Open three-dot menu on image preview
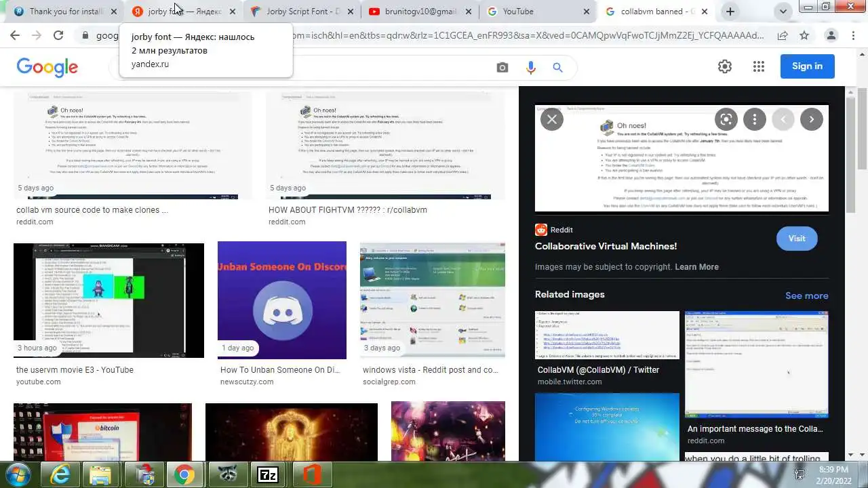 click(x=755, y=119)
